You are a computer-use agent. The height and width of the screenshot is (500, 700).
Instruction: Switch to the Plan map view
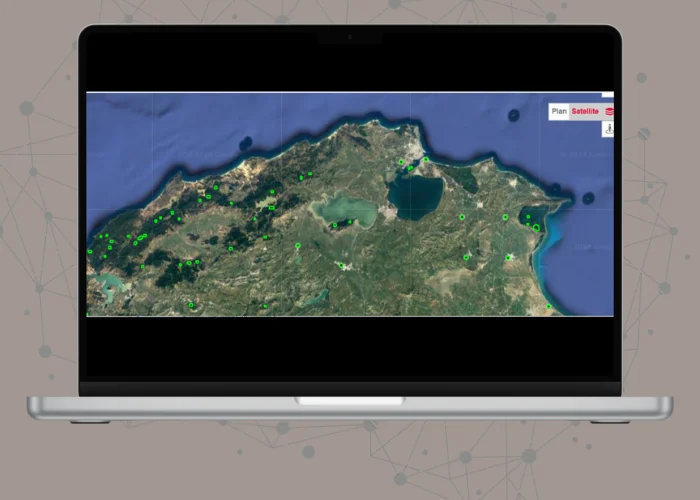coord(559,112)
